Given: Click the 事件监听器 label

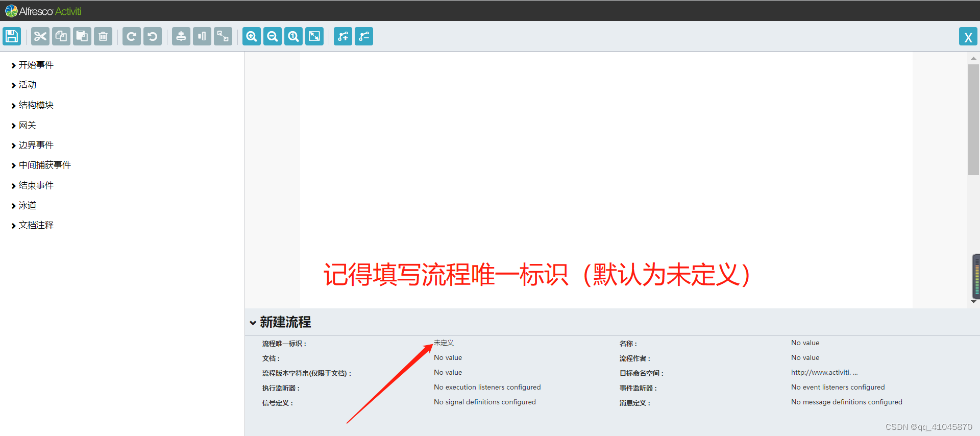Looking at the screenshot, I should pos(638,389).
